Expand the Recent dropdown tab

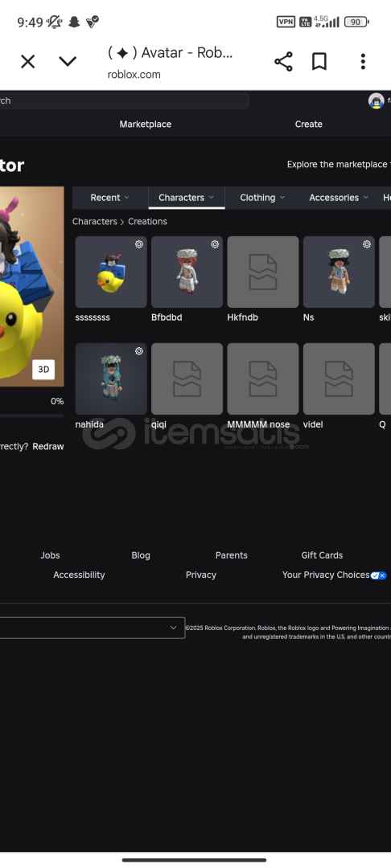[x=110, y=198]
